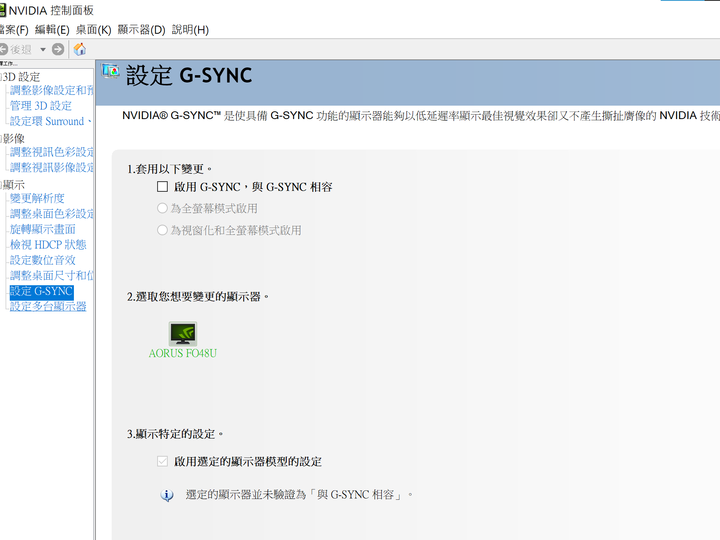Select the highlighted 設定 G-SYNC tree item
Screen dimensions: 720x540
(42, 291)
